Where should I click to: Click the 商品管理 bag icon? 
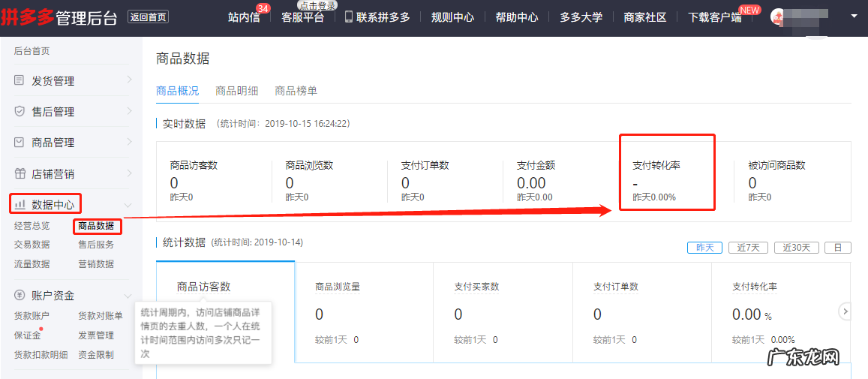[20, 143]
